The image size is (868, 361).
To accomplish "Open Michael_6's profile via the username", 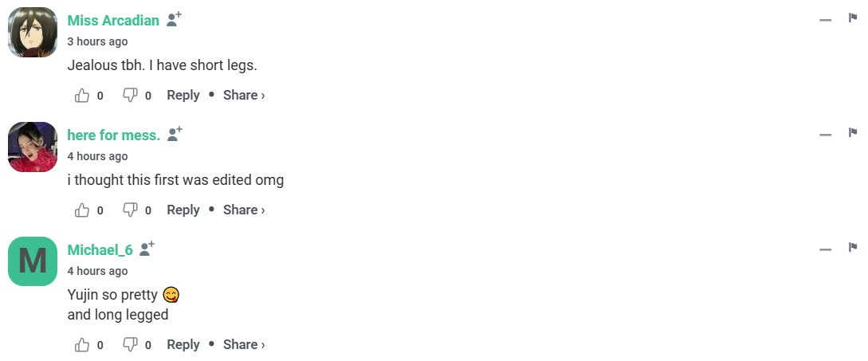I will [100, 249].
